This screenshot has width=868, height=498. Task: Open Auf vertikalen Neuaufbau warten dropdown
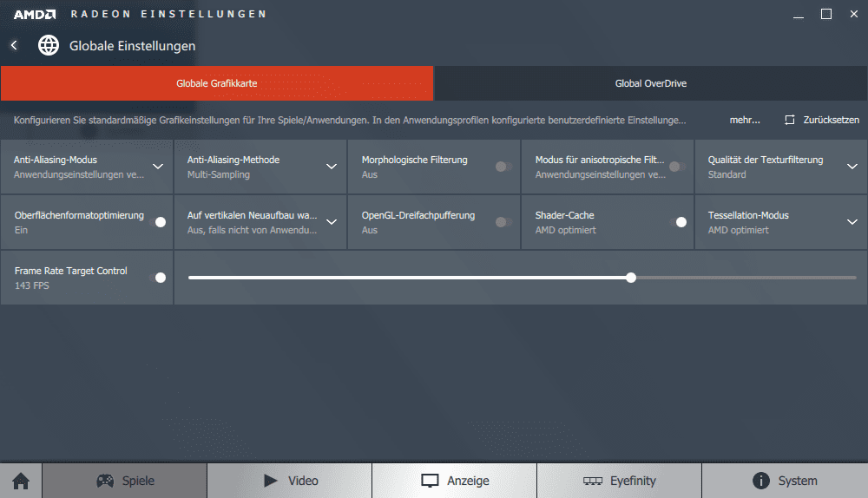(332, 222)
